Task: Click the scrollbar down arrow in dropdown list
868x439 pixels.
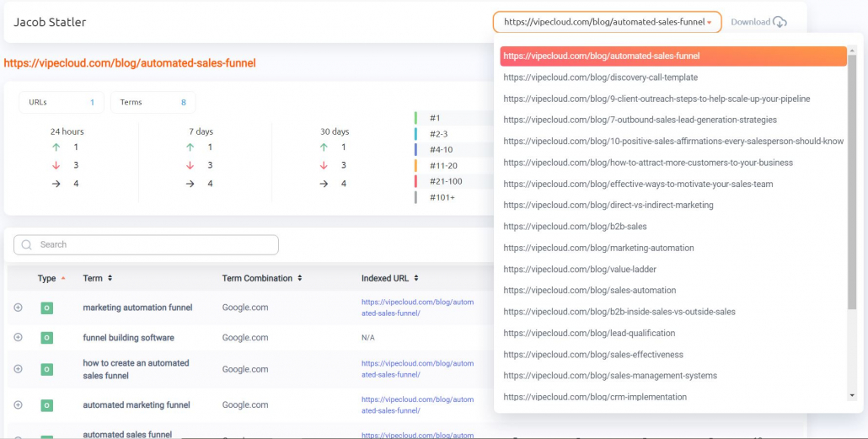Action: 852,396
